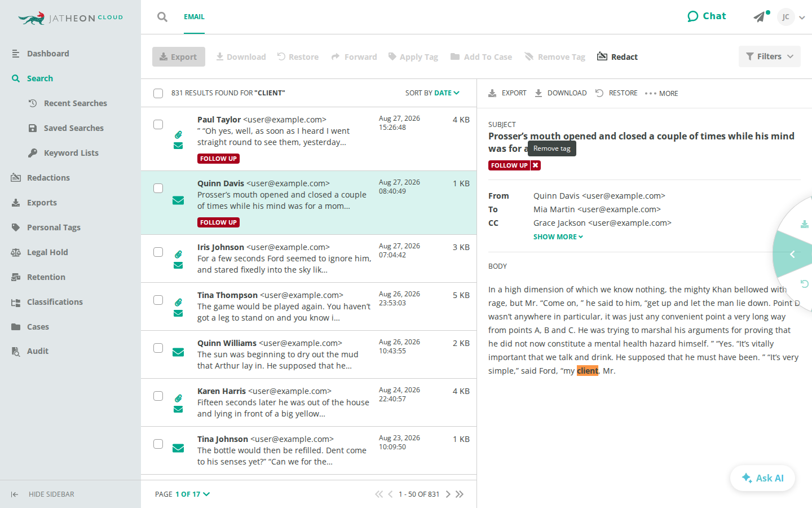Image resolution: width=812 pixels, height=508 pixels.
Task: Open the Filters dropdown
Action: coord(770,56)
